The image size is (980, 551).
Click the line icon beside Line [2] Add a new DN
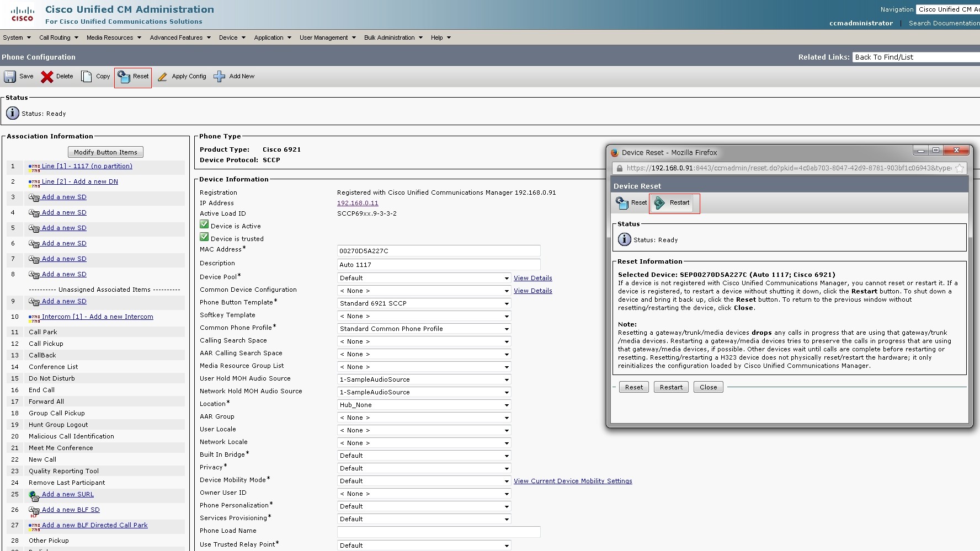[34, 183]
